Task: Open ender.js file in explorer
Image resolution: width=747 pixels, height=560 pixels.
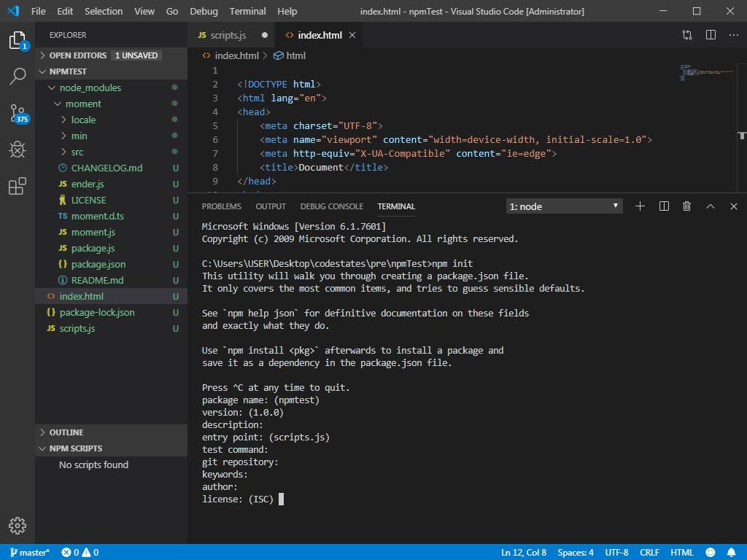Action: [x=111, y=184]
